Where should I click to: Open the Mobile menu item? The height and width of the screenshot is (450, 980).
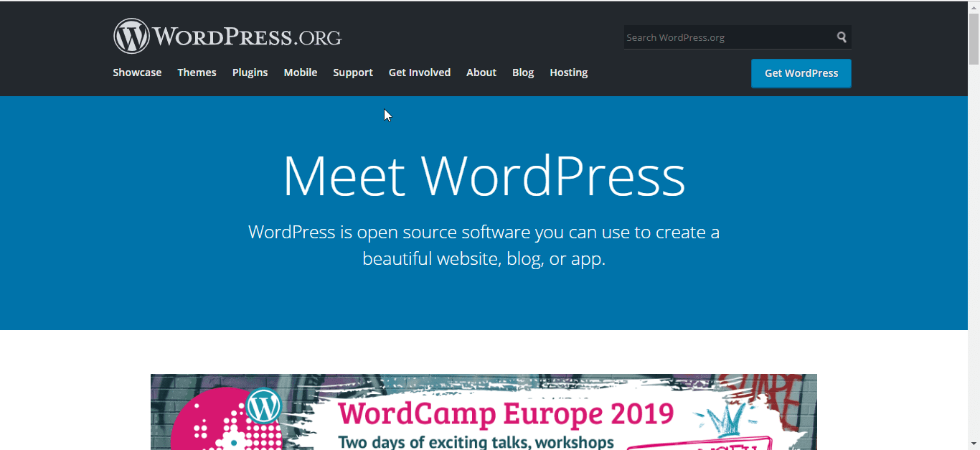300,72
